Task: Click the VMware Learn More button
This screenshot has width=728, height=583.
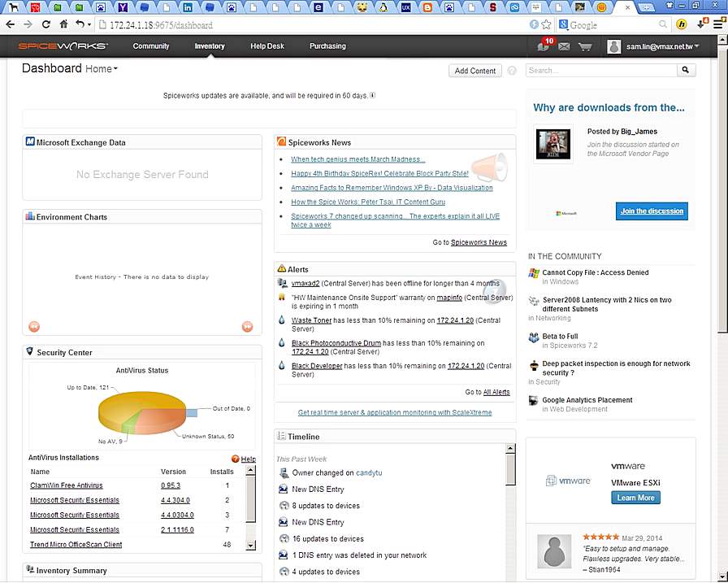Action: point(635,498)
